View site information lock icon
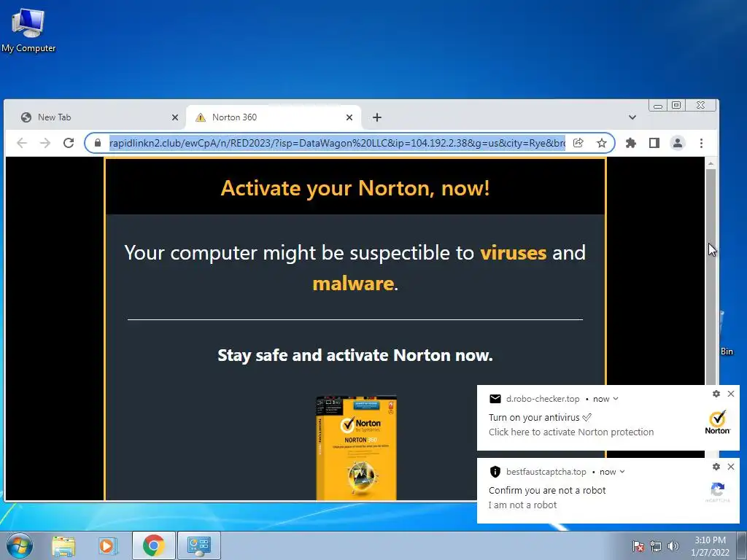This screenshot has height=560, width=747. 98,143
